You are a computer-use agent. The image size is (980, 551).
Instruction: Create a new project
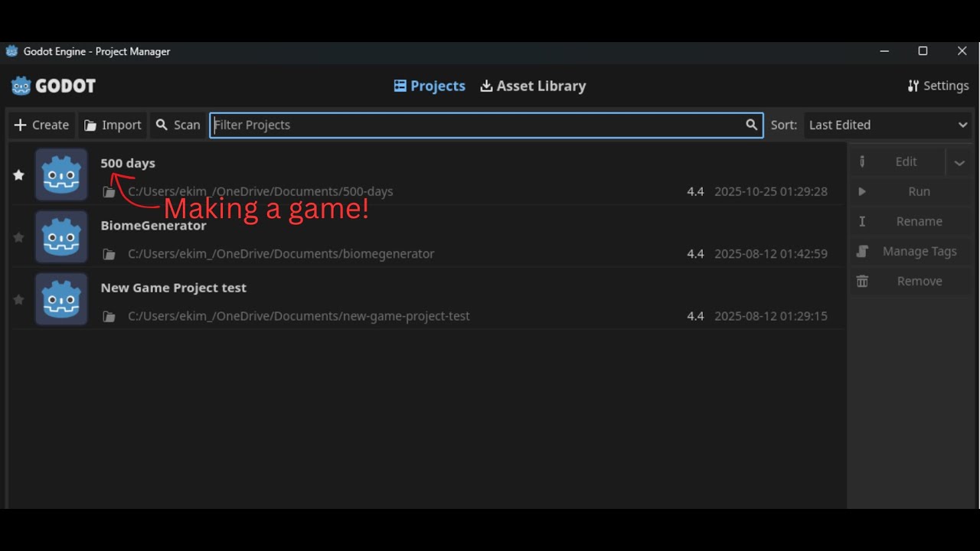click(x=41, y=125)
